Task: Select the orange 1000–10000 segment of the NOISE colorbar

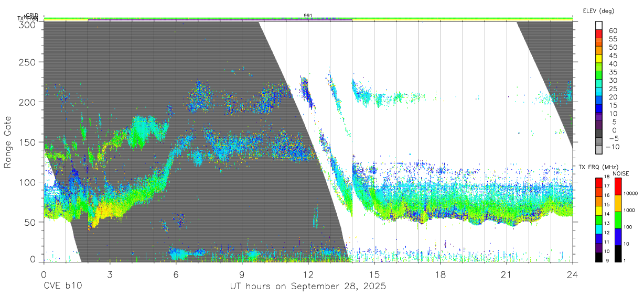Action: pos(617,203)
